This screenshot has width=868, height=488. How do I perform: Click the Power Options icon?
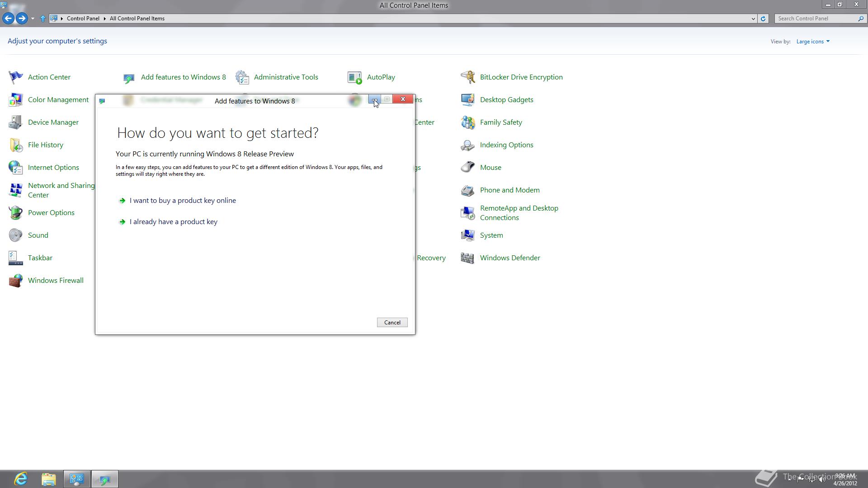[16, 213]
